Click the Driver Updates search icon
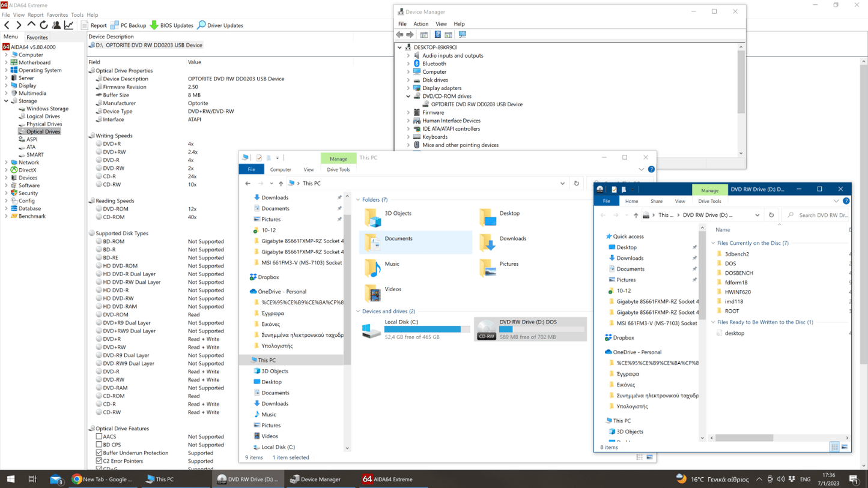Screen dimensions: 868x488 click(202, 25)
